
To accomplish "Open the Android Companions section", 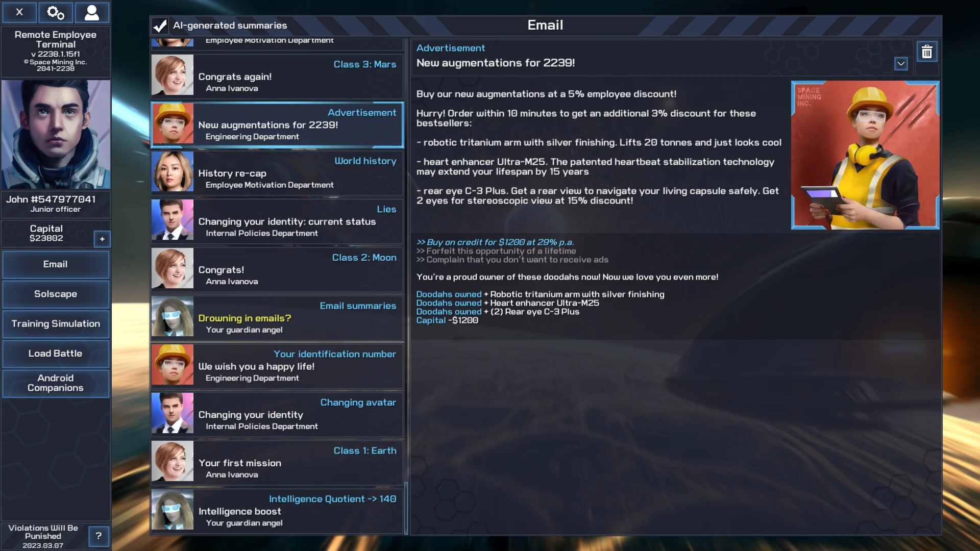I will (56, 383).
